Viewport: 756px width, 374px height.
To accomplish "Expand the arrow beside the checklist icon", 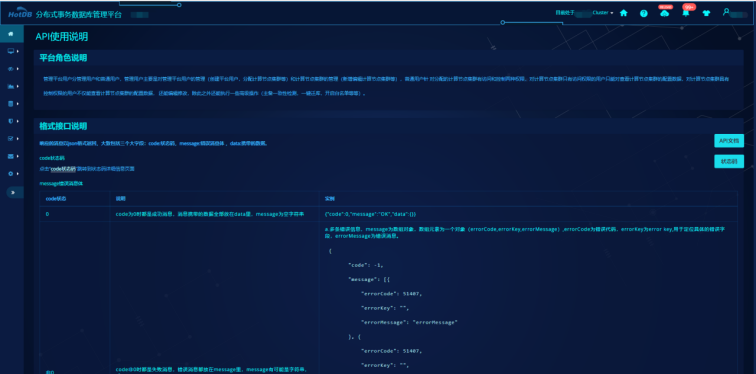I will click(x=18, y=138).
